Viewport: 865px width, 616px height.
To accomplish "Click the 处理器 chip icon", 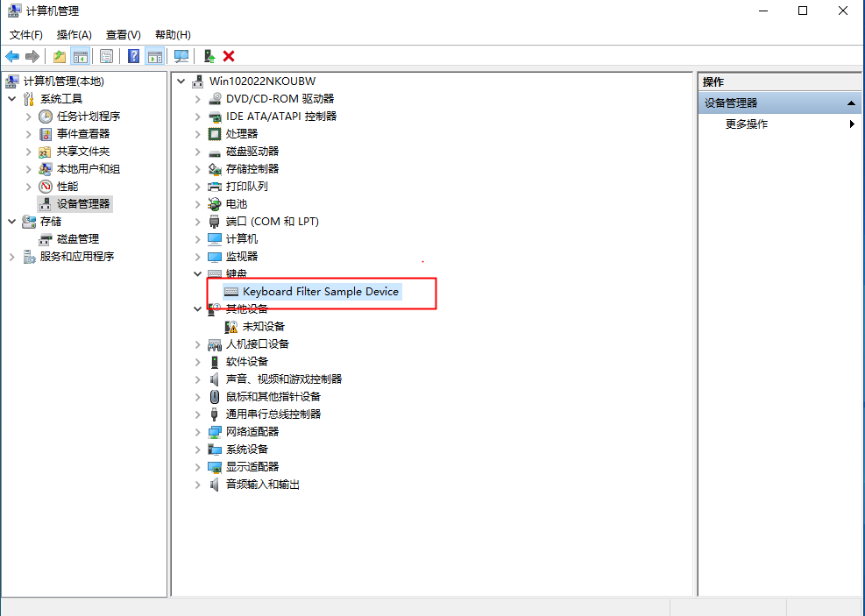I will pos(215,134).
